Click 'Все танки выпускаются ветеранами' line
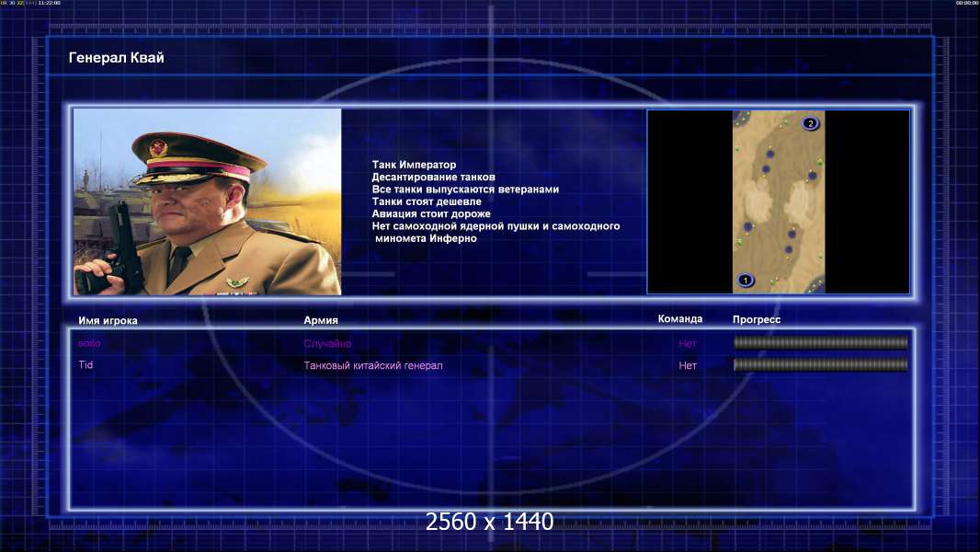The image size is (980, 552). pos(465,189)
